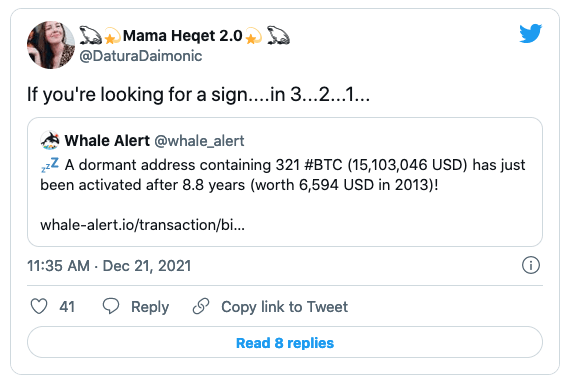Click the Twitter bird logo

530,33
